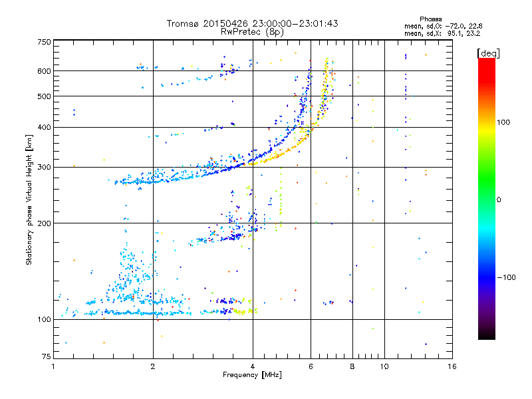Click the 'mean, sd,O: -72.0, 22.8' statistic

pos(443,27)
